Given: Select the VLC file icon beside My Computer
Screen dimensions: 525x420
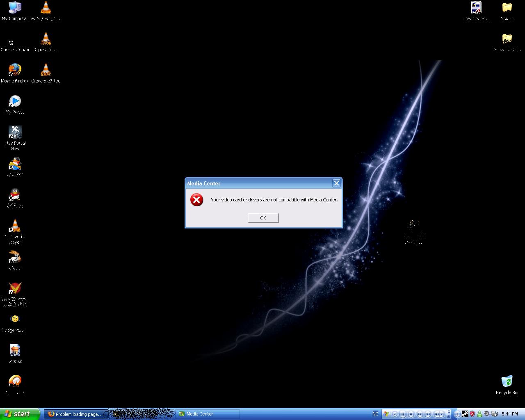Looking at the screenshot, I should coord(46,11).
